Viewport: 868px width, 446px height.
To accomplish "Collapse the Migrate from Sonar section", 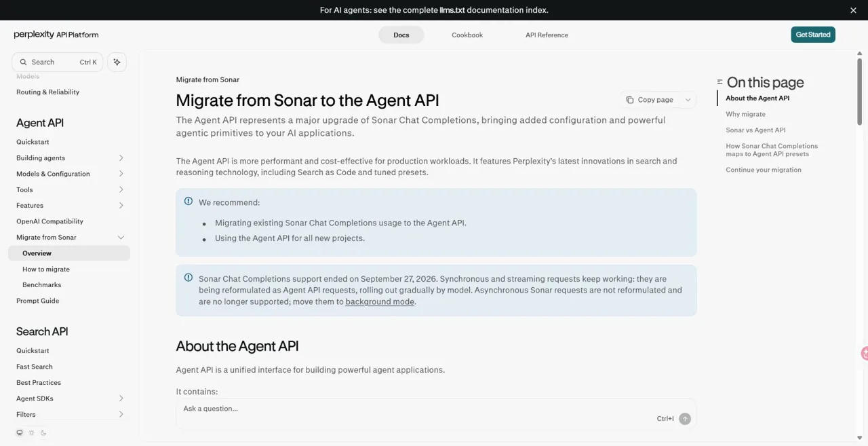I will click(x=121, y=237).
